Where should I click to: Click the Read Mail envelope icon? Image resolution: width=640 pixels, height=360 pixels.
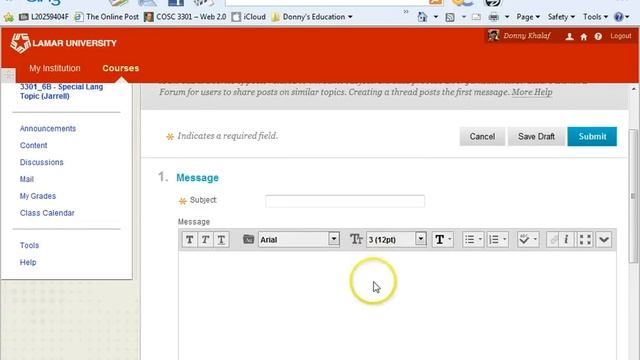click(476, 17)
